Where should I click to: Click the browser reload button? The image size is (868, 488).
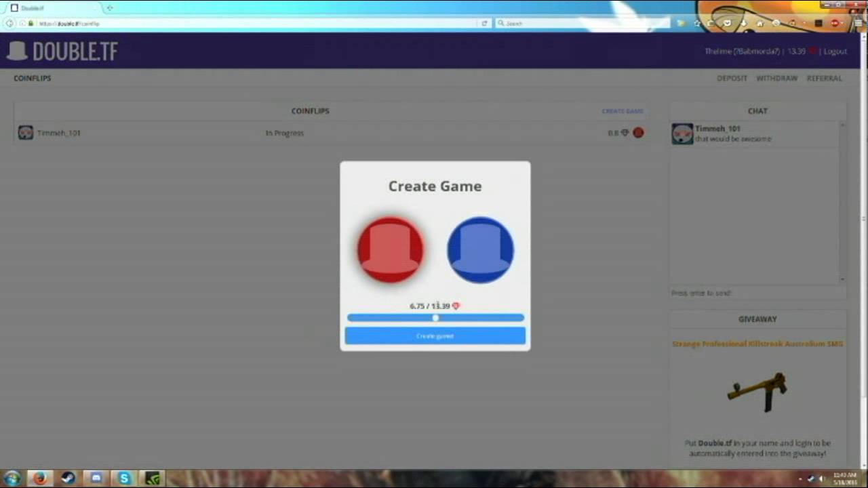tap(484, 23)
